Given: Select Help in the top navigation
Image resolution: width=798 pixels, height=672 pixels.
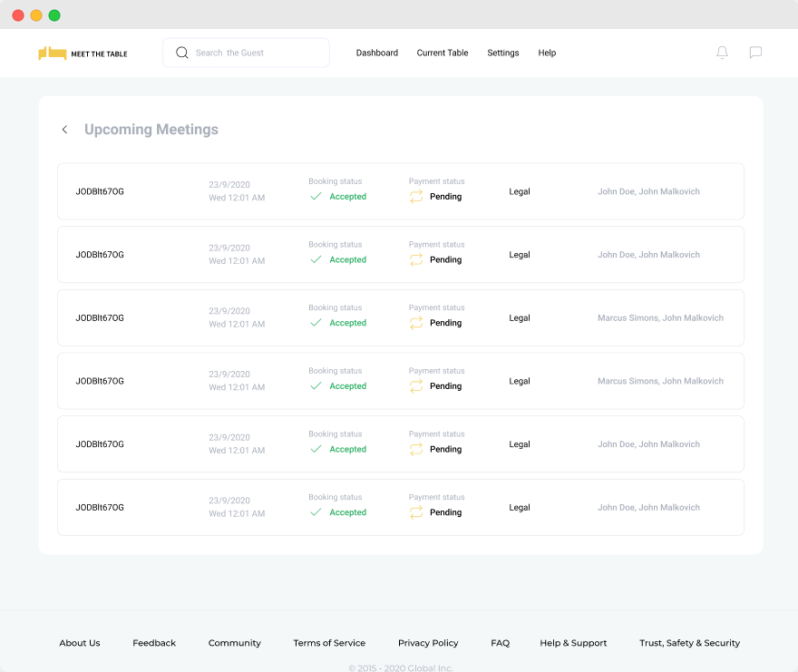Looking at the screenshot, I should coord(547,53).
